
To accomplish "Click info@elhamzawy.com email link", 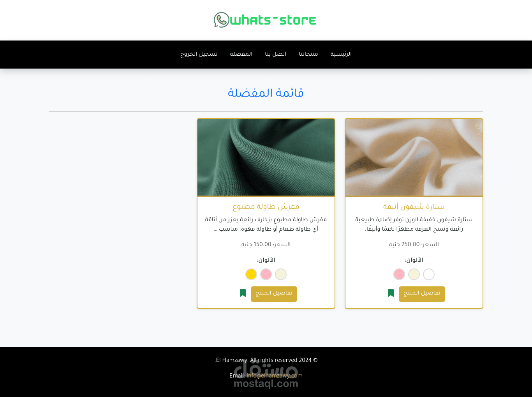I will (275, 376).
